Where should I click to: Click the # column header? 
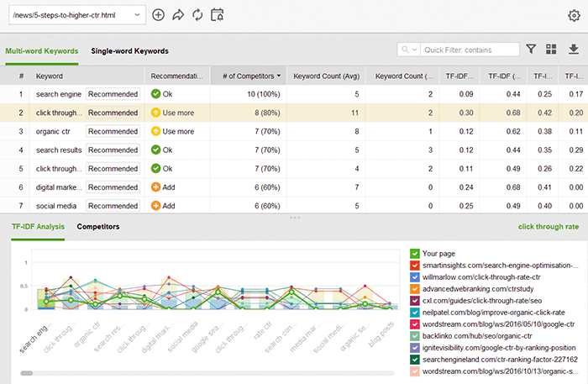[21, 76]
